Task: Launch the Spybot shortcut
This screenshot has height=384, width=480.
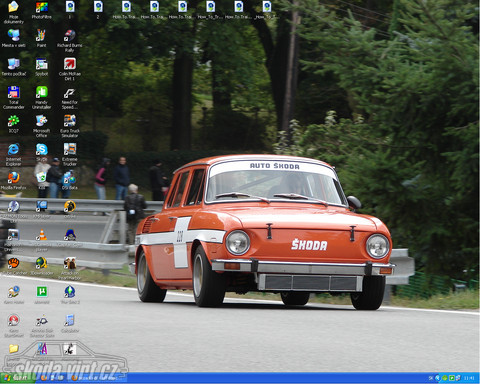Action: point(41,64)
